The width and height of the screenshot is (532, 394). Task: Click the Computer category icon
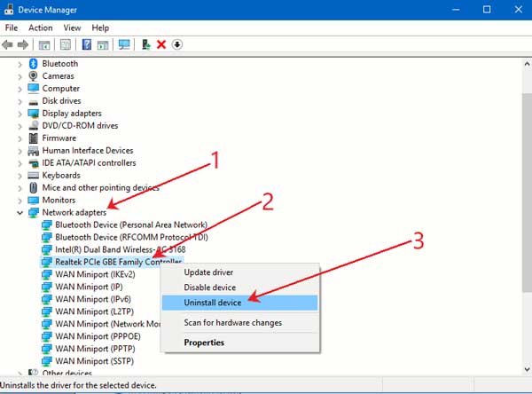coord(34,89)
